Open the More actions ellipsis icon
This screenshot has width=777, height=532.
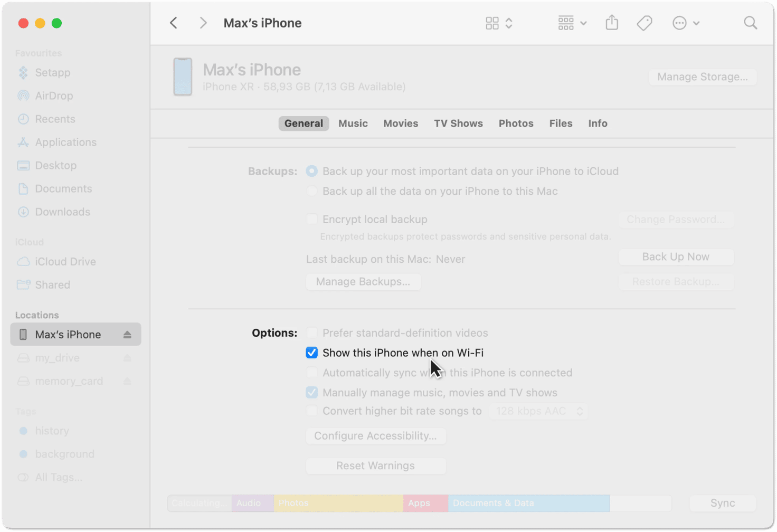[x=679, y=23]
